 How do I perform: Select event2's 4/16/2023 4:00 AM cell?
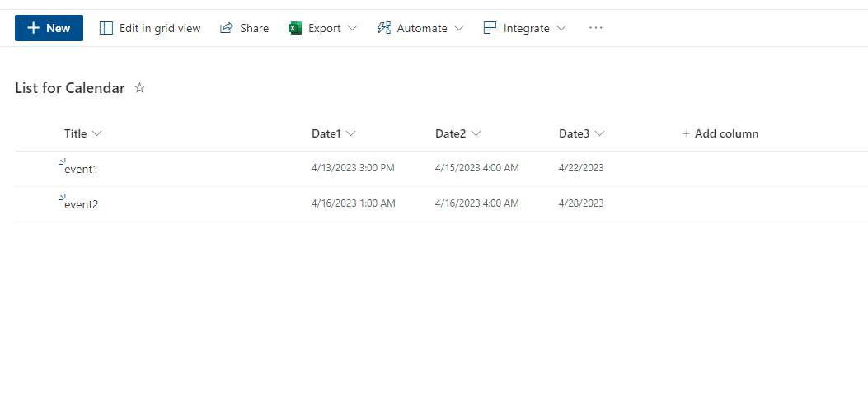[477, 203]
